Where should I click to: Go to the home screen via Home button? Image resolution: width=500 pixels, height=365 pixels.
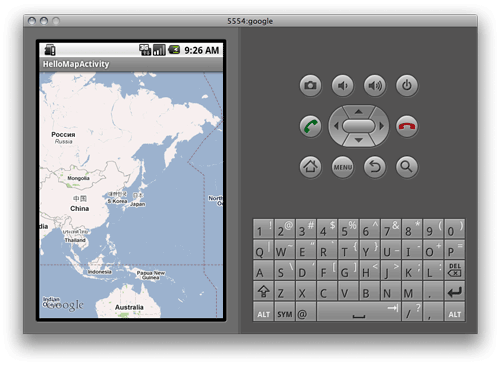(x=310, y=166)
